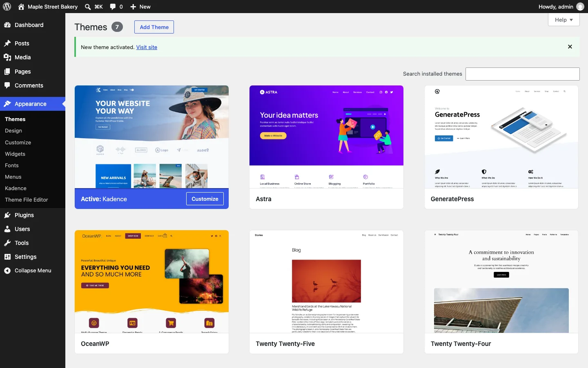Click the Add Theme button
Screen dimensions: 588x368
point(154,27)
